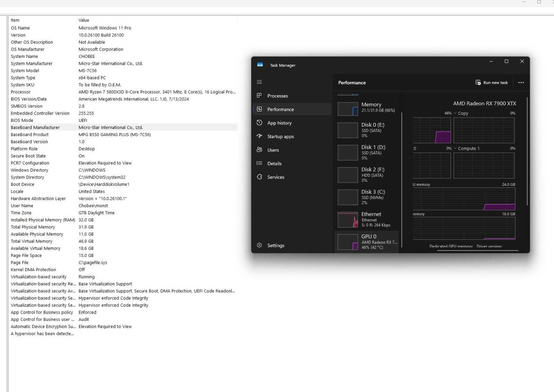Select the BaseBoard Manufacturer row
Viewport: 554px width, 392px height.
click(x=123, y=127)
